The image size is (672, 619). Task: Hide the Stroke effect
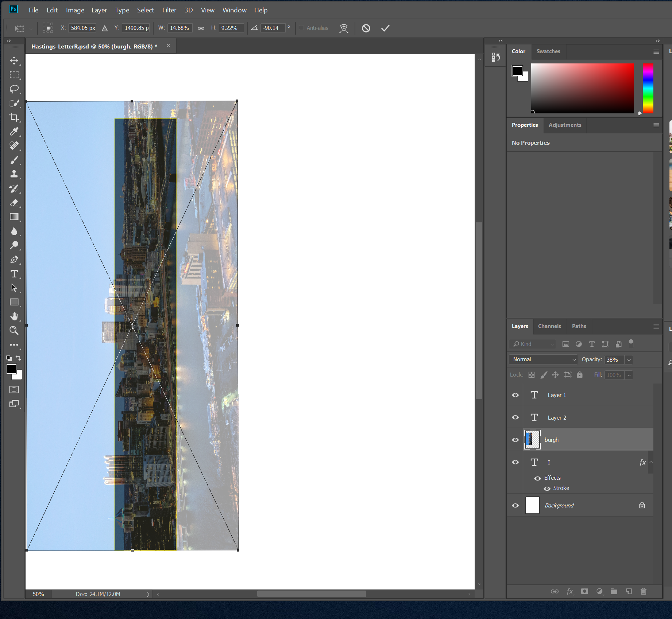point(547,488)
